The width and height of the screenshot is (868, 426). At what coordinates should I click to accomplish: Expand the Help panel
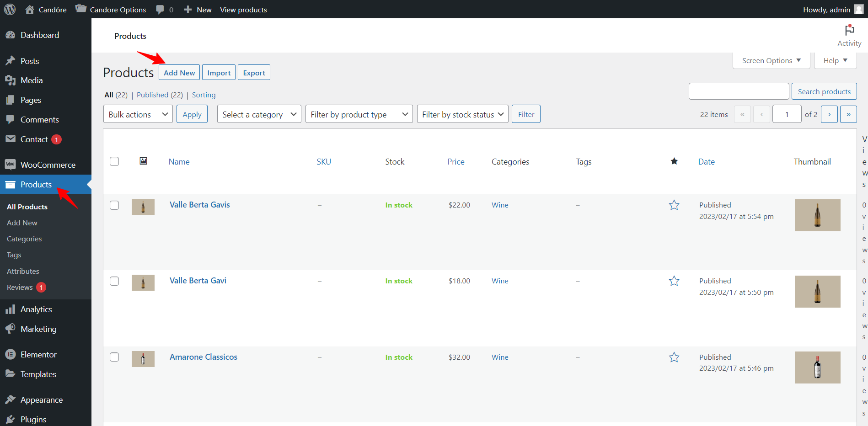(x=836, y=61)
